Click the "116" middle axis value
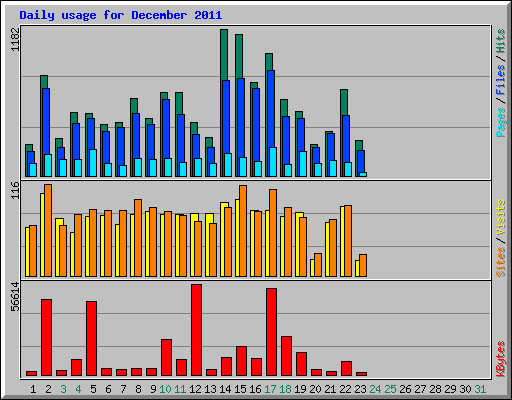Screen dimensions: 512x400 (x=15, y=190)
